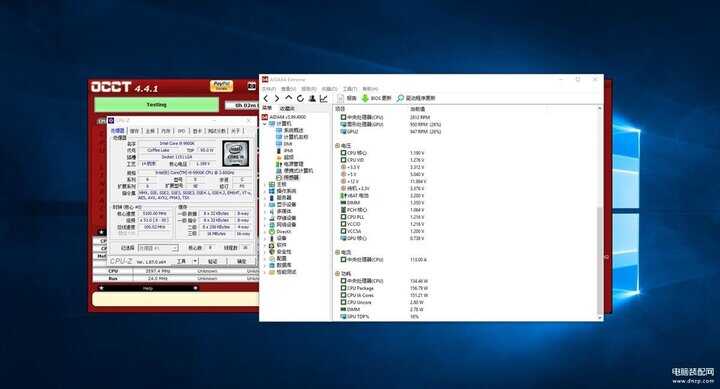Screen dimensions: 720x389
Task: Expand the 服务器 tree node
Action: click(x=264, y=198)
